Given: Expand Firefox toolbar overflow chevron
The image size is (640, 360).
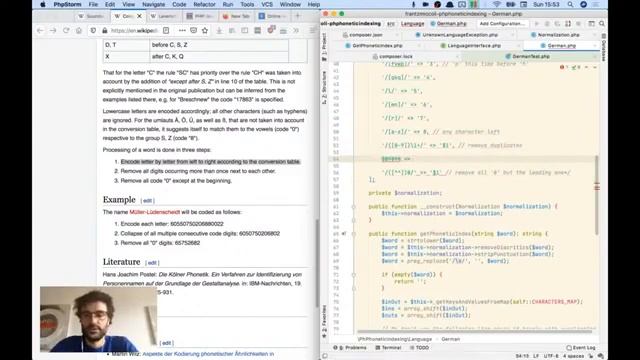Looking at the screenshot, I should 296,31.
